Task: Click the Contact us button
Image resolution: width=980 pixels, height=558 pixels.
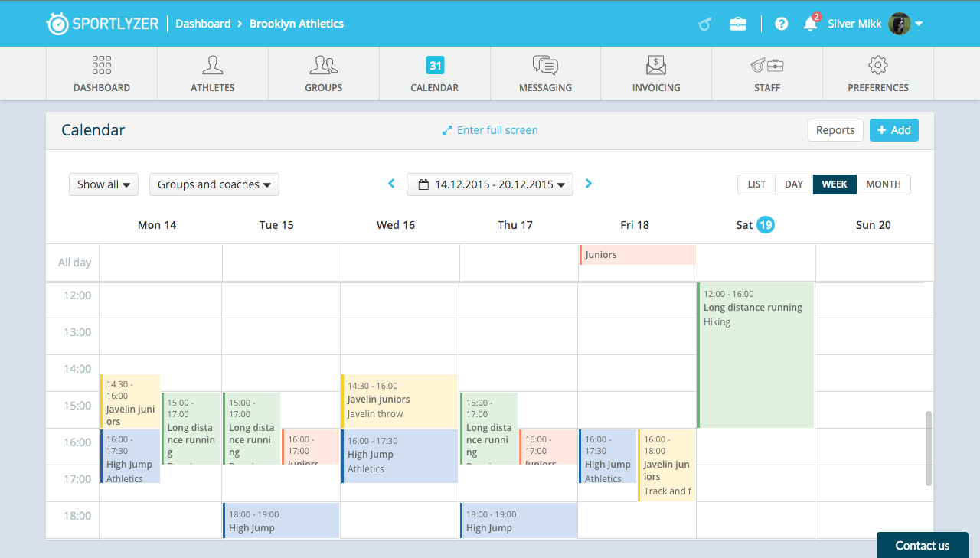Action: [923, 545]
